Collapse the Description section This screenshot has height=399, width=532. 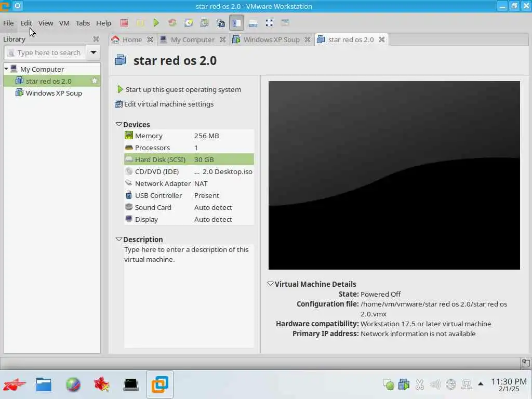[119, 239]
